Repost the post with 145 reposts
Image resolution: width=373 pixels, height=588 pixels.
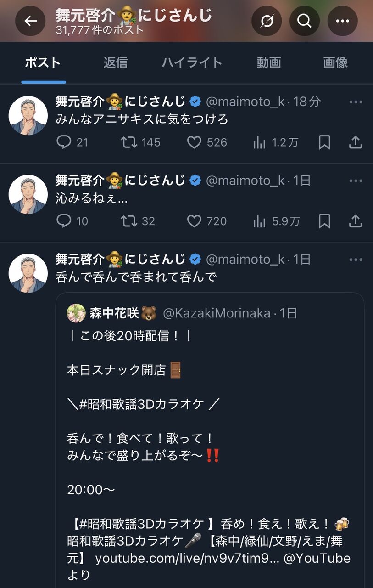(140, 142)
